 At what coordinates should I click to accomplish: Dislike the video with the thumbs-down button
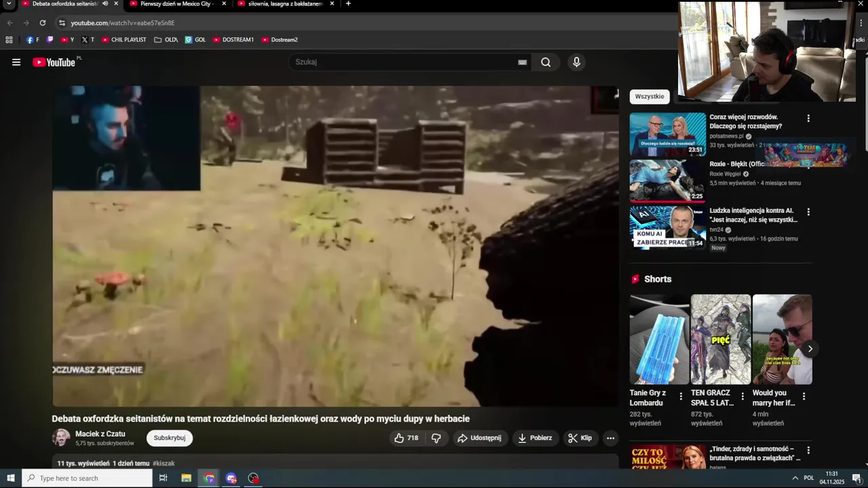pos(436,438)
